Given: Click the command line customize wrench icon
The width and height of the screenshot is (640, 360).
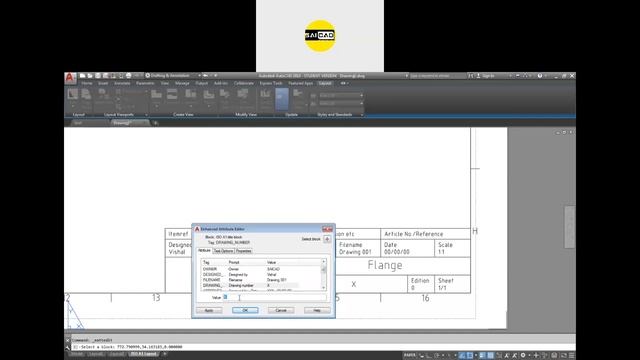Looking at the screenshot, I should [x=68, y=347].
